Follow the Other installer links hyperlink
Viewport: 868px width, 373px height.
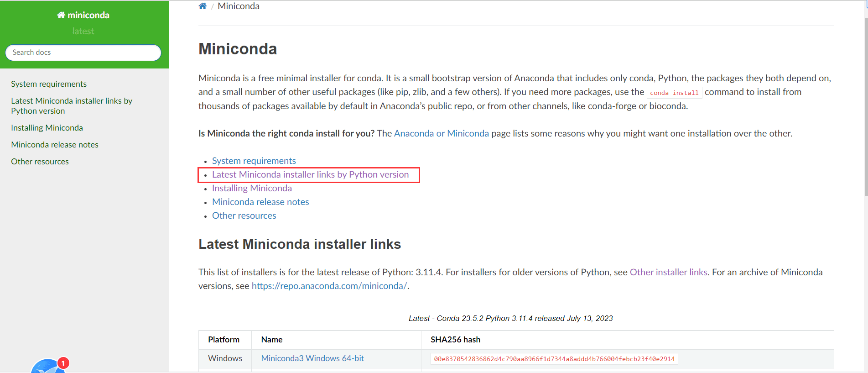click(x=669, y=272)
